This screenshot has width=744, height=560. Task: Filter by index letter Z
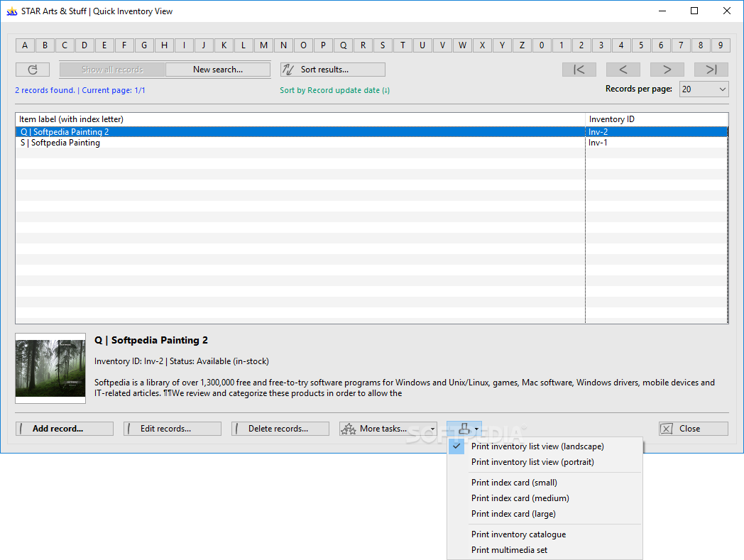point(522,45)
